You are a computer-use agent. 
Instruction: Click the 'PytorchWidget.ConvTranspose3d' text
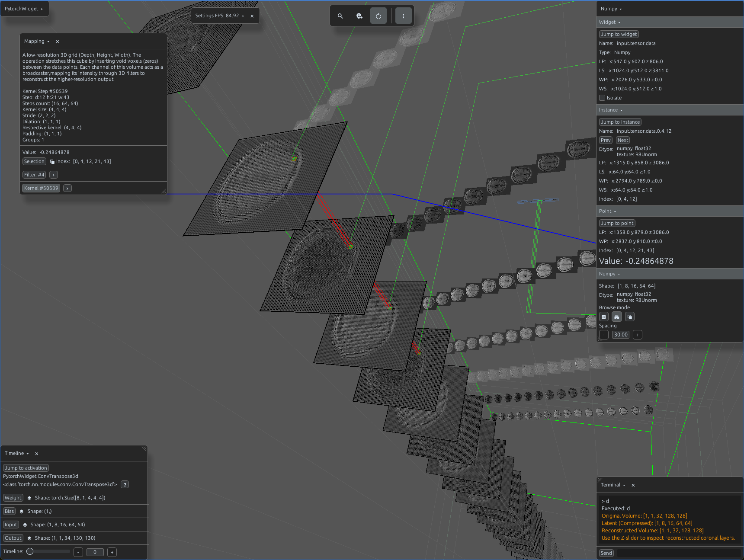41,476
